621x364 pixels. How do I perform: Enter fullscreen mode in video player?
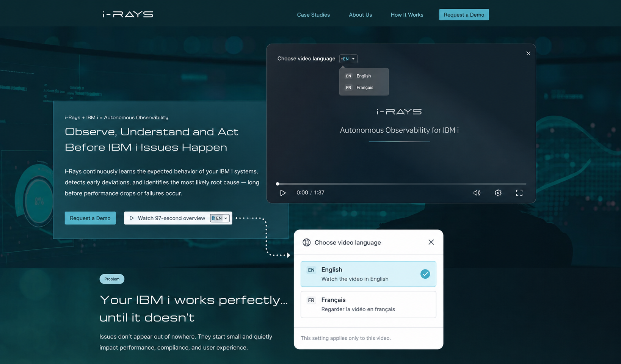[x=519, y=193]
